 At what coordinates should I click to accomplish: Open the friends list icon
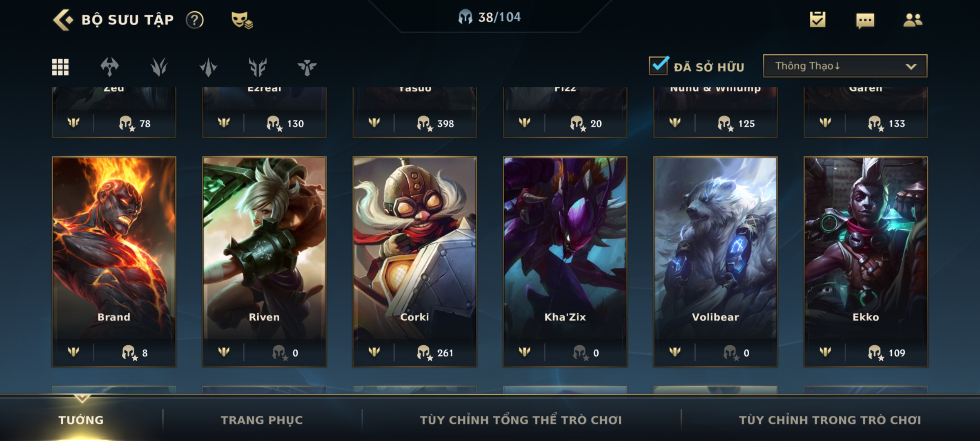[913, 20]
